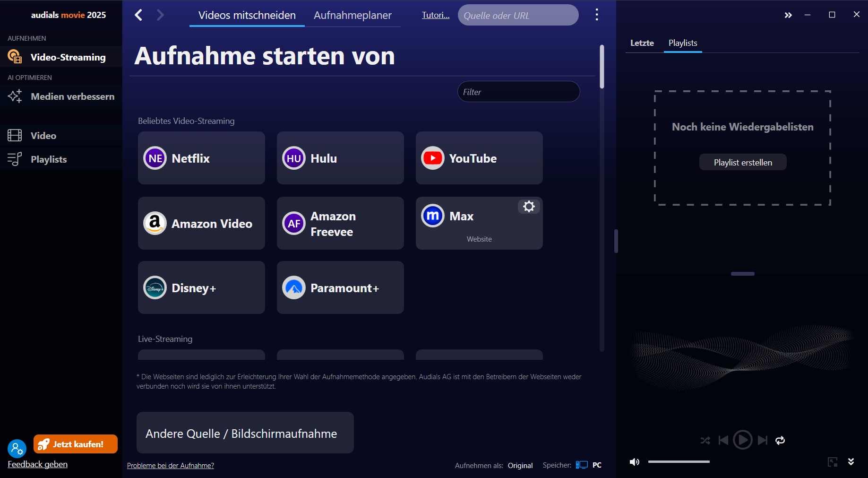Click the Paramount+ logo icon
Screen dimensions: 868x478
(294, 287)
